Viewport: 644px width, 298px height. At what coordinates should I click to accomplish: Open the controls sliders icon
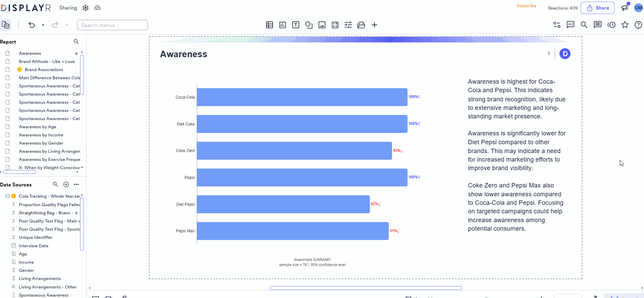point(348,25)
